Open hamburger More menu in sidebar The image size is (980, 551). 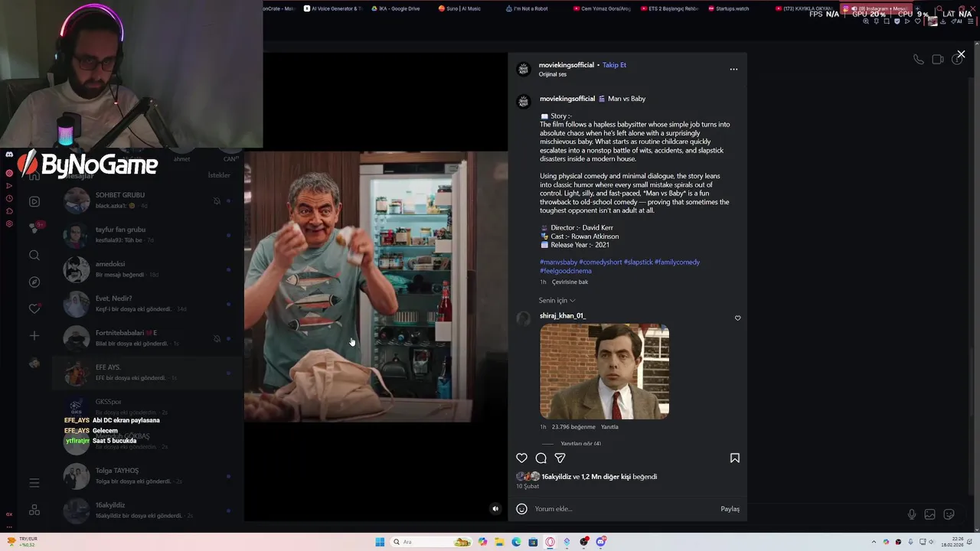[34, 482]
